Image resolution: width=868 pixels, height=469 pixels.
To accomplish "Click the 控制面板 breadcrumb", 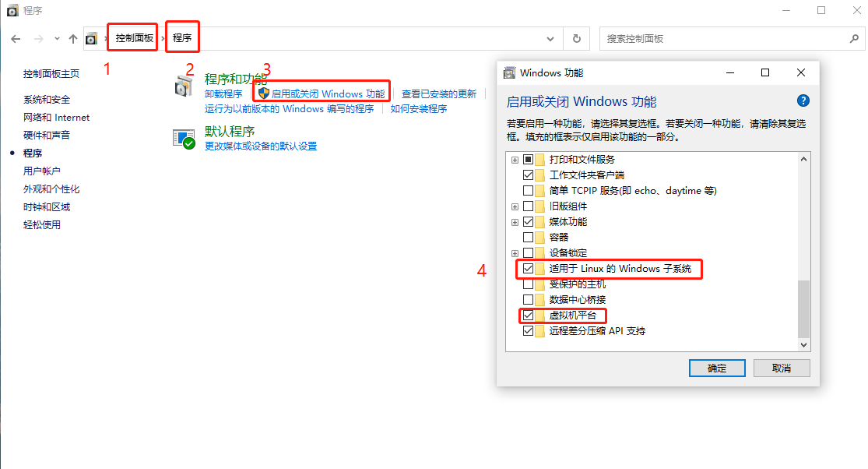I will (x=135, y=38).
